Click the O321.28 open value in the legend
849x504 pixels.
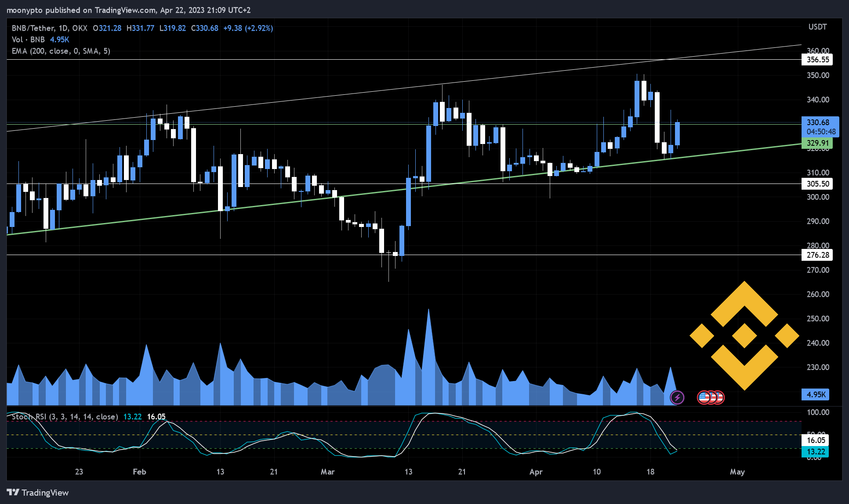(107, 28)
